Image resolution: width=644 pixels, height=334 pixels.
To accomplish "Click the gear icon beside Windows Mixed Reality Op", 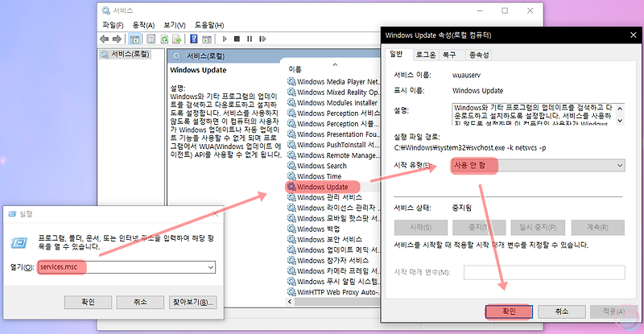I will [x=291, y=92].
